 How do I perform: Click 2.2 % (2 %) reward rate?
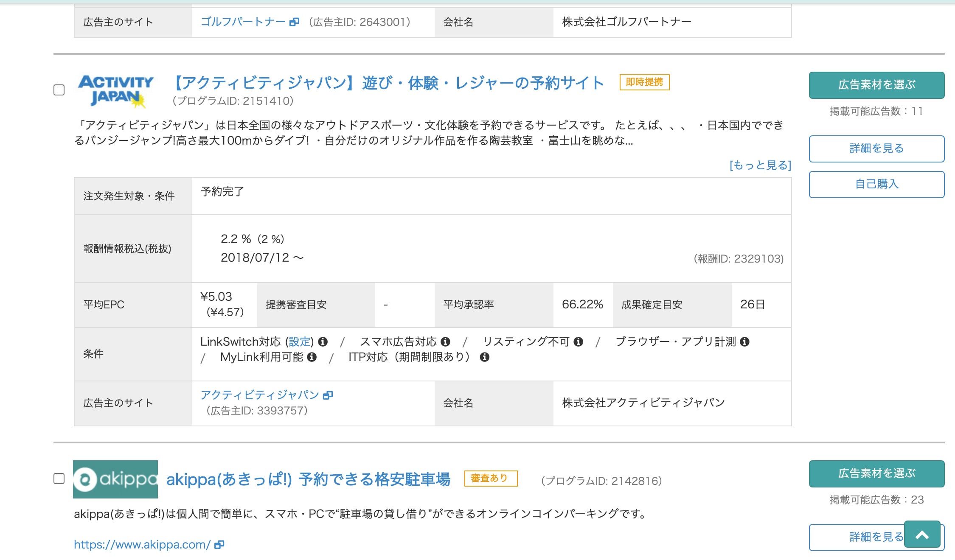click(x=252, y=239)
